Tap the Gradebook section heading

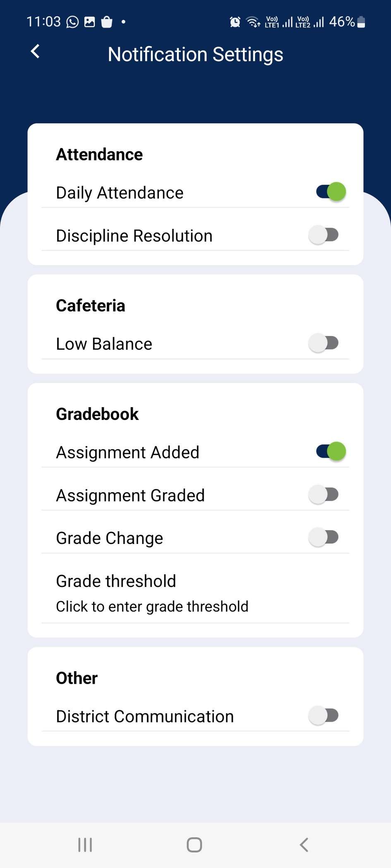coord(97,414)
